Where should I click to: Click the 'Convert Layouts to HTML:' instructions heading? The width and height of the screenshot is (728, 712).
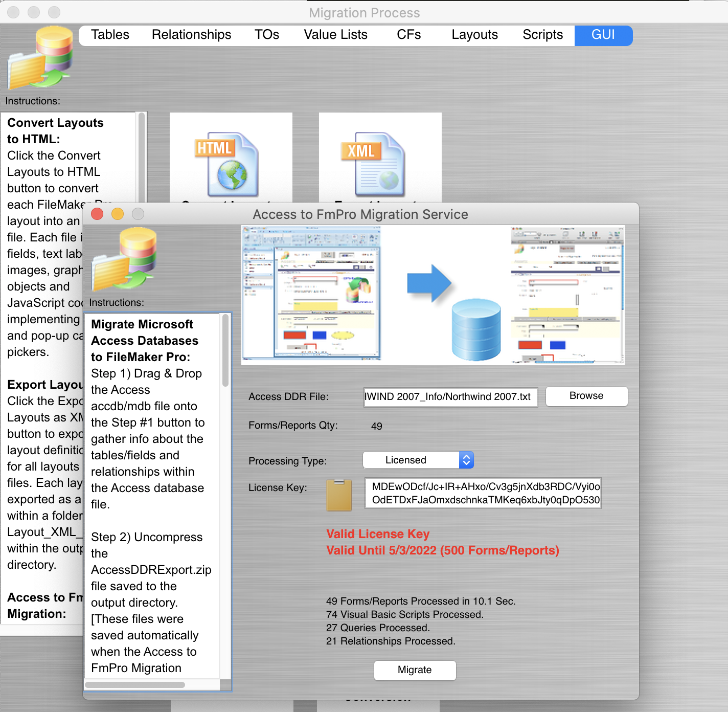point(55,131)
